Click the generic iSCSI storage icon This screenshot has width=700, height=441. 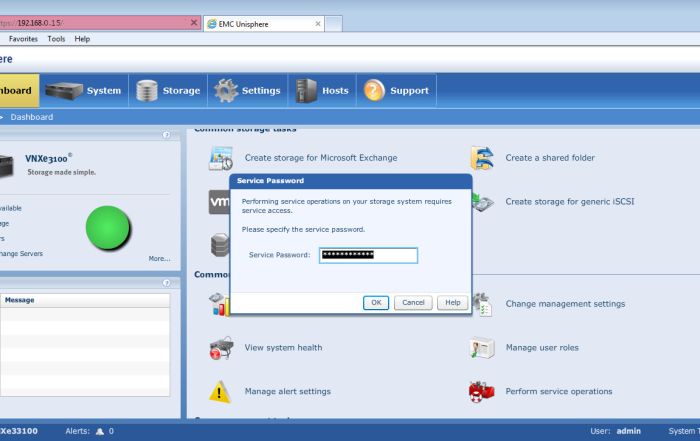click(483, 201)
